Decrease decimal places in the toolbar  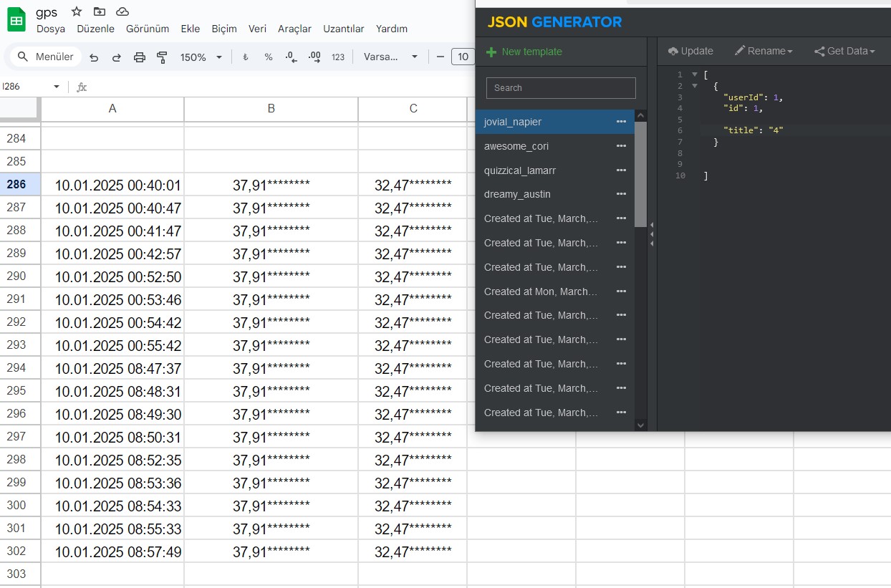pos(291,57)
